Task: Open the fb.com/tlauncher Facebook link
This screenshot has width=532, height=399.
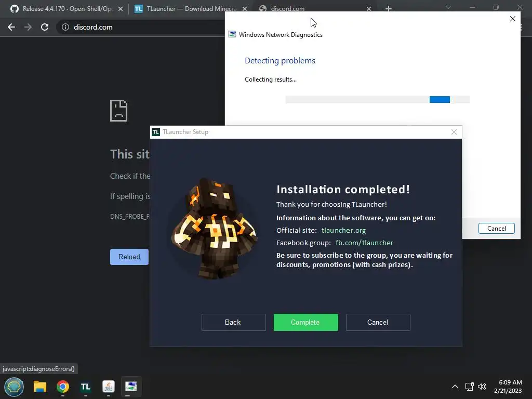Action: 364,243
